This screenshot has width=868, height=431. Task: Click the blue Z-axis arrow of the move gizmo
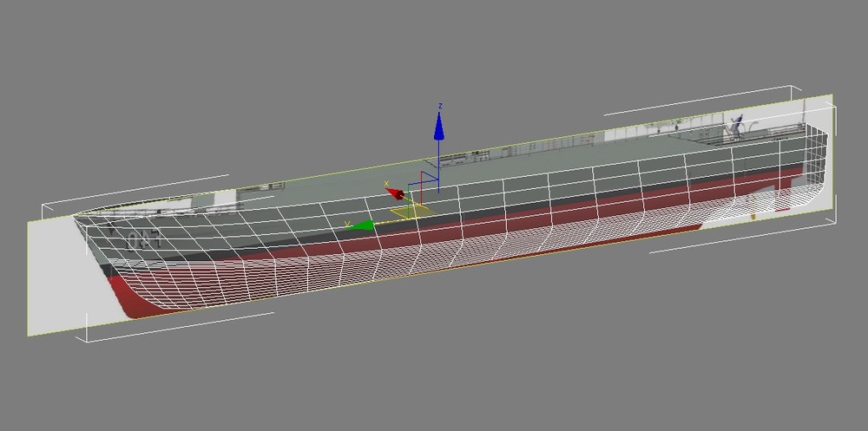pyautogui.click(x=439, y=126)
